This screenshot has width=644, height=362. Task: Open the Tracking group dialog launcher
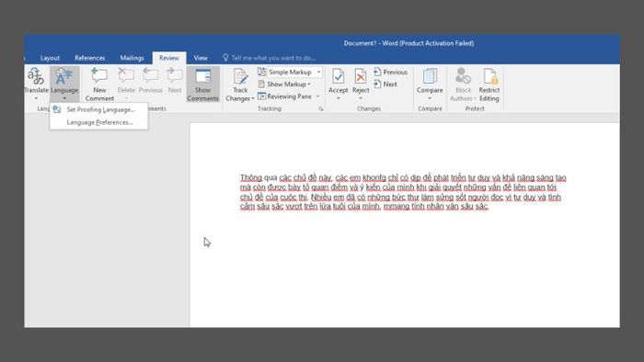click(321, 109)
